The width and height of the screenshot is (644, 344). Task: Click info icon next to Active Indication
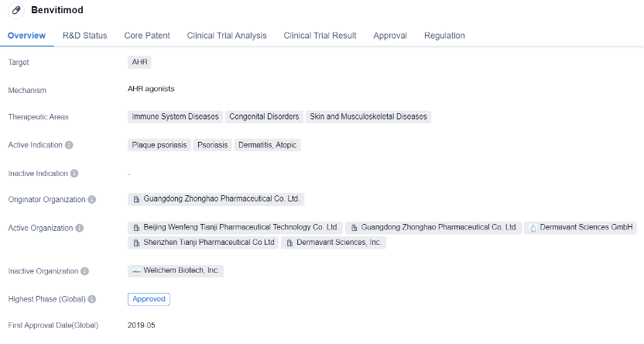(69, 145)
